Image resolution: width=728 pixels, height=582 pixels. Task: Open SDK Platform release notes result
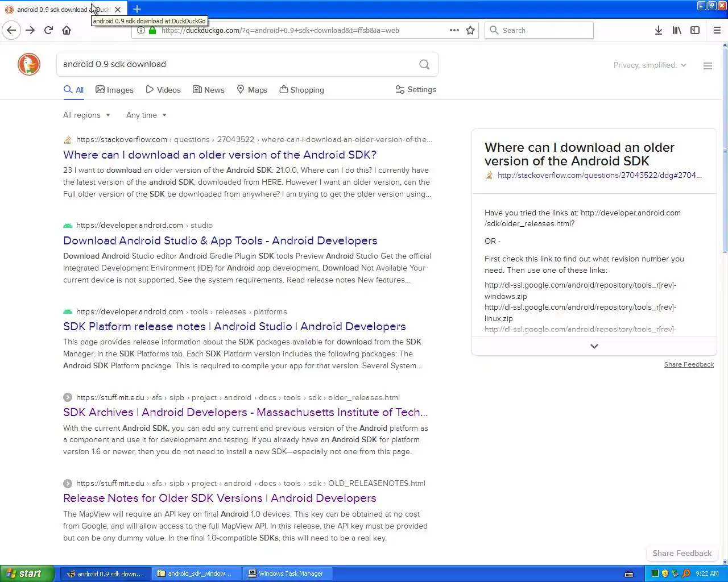(234, 326)
